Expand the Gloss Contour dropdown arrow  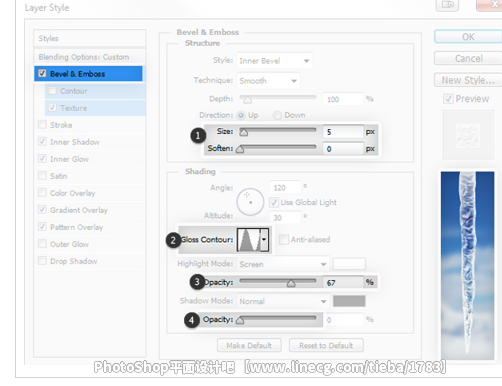[x=264, y=239]
